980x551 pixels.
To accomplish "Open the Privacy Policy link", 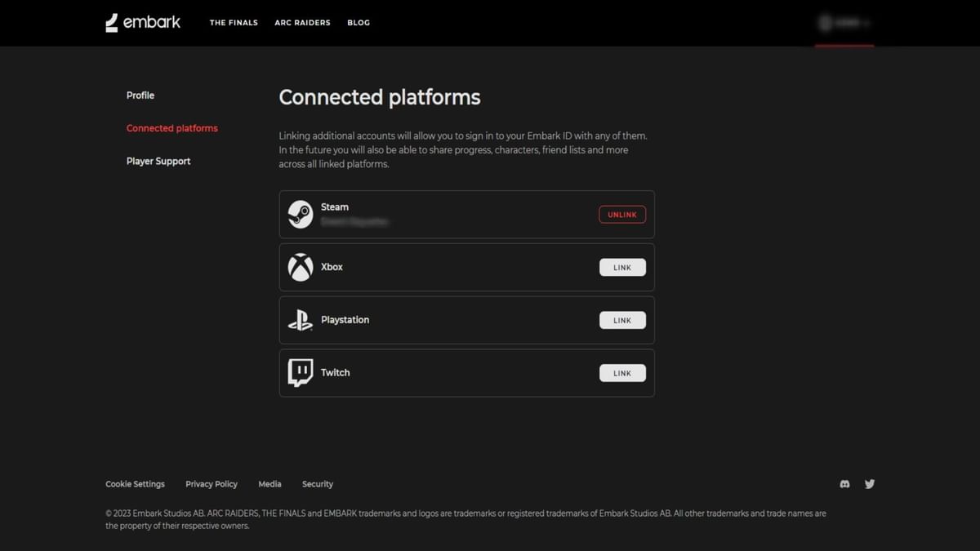I will click(x=212, y=483).
